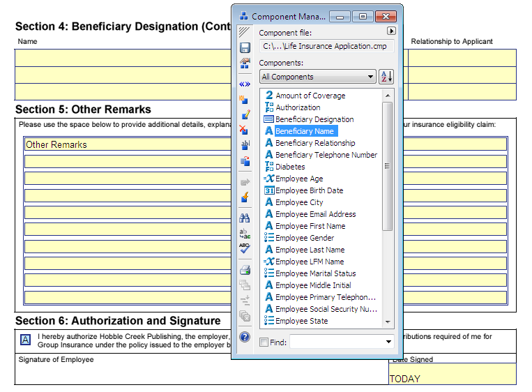Click the find and replace ab-ac icon
This screenshot has height=392, width=532.
245,234
